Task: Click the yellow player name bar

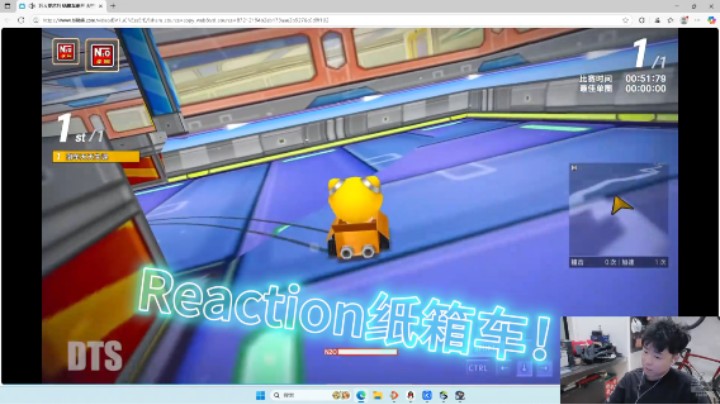Action: (96, 157)
